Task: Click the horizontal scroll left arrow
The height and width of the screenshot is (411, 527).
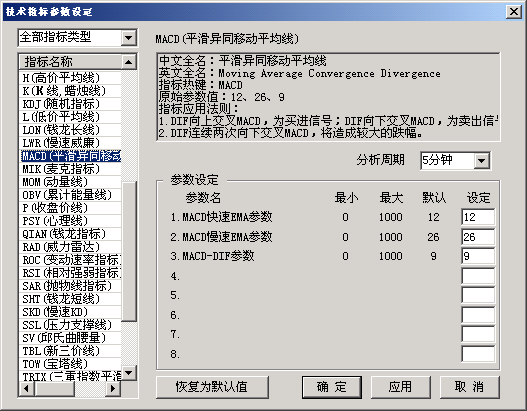Action: [27, 389]
